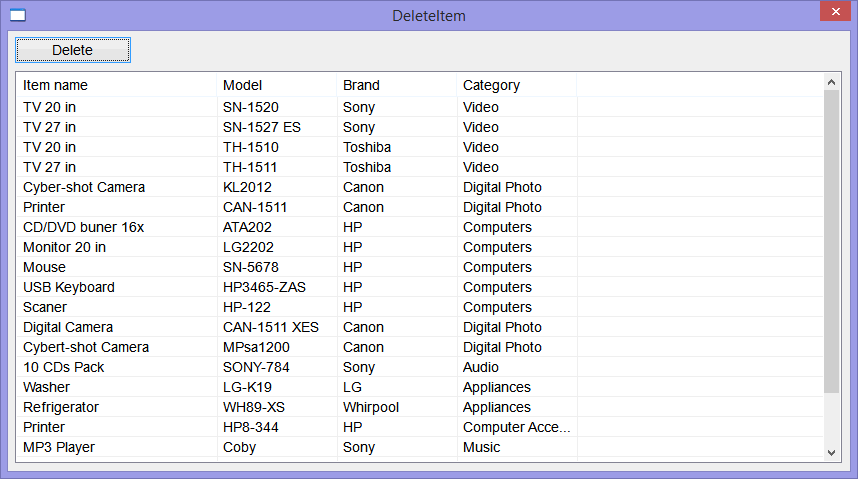Select model TH-1511 cell
Screen dimensions: 858x479
(x=250, y=168)
